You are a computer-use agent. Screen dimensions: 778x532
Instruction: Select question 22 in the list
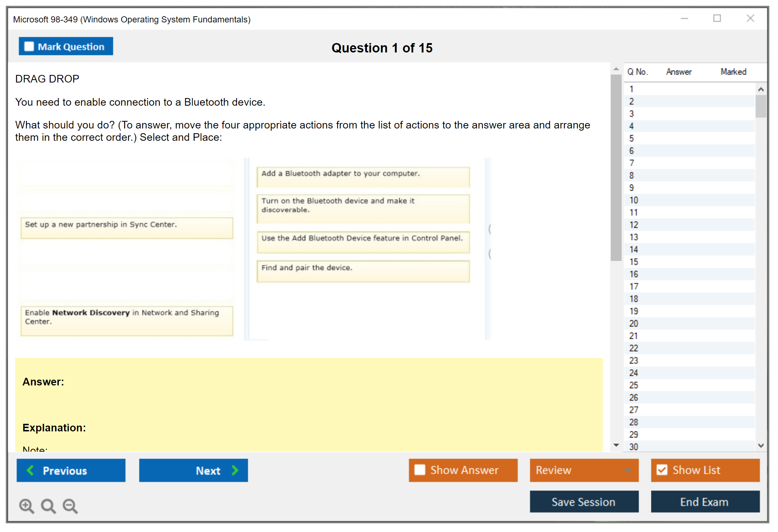[634, 348]
